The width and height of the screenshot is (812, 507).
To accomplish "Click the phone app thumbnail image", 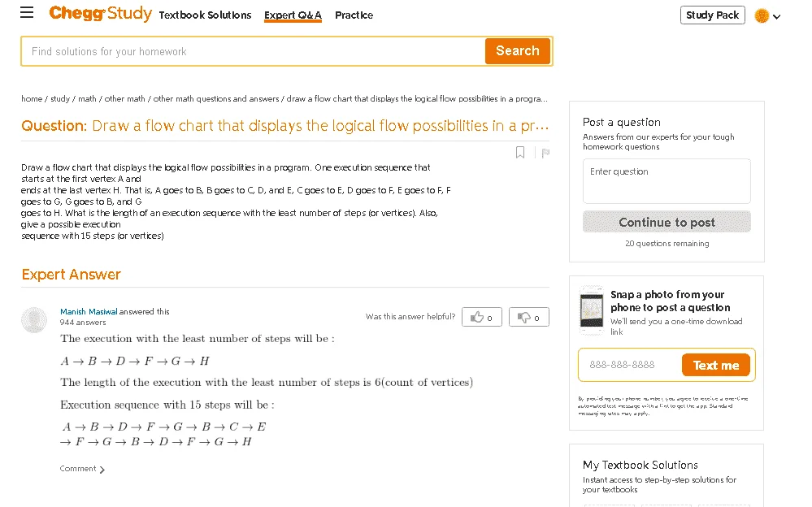I will point(592,310).
